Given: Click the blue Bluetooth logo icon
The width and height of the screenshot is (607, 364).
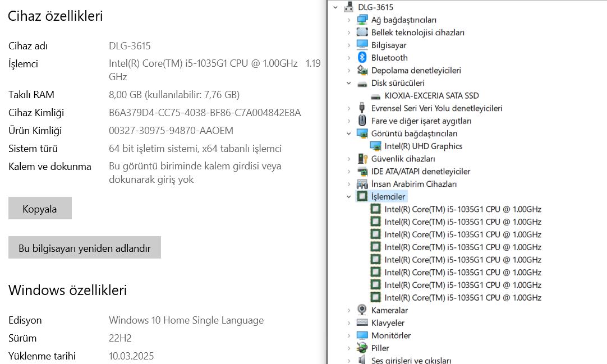Looking at the screenshot, I should pyautogui.click(x=362, y=58).
